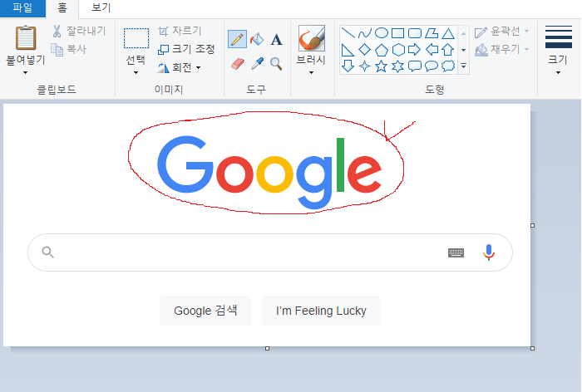Open the Fill (채우기) dropdown
Viewport: 582px width, 392px height.
point(502,49)
